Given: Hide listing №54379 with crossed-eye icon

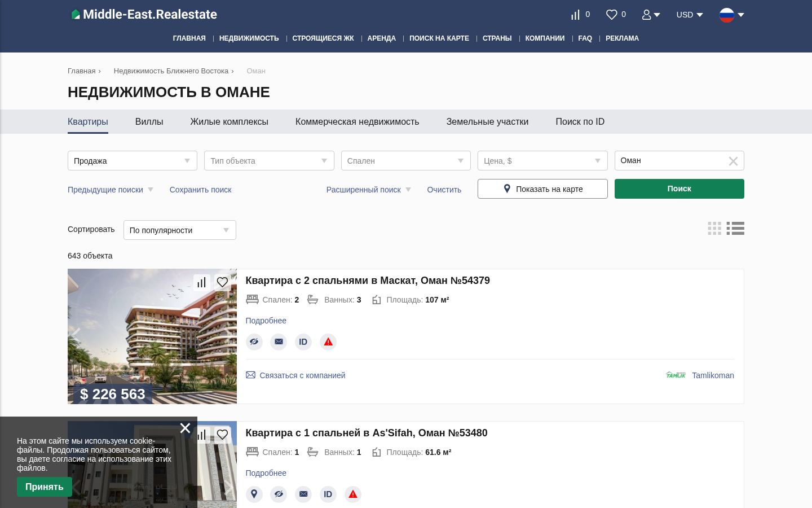Looking at the screenshot, I should (254, 342).
